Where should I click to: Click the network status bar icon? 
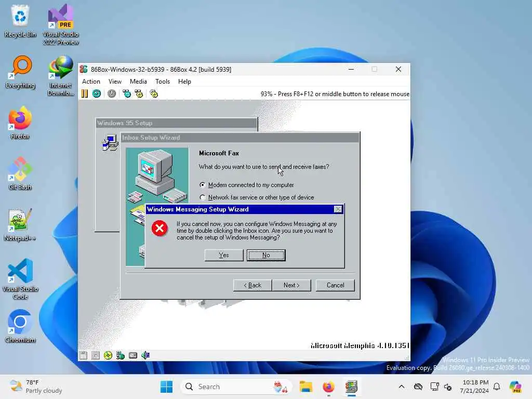coord(121,355)
